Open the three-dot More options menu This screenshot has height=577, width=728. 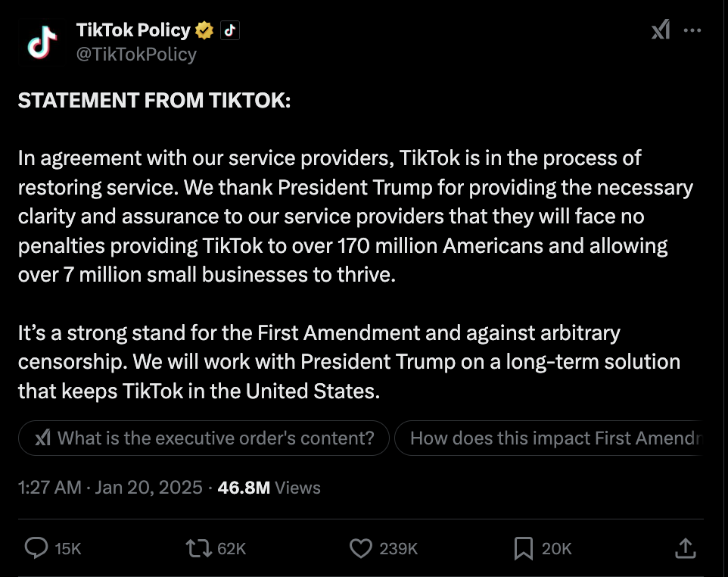(x=692, y=31)
